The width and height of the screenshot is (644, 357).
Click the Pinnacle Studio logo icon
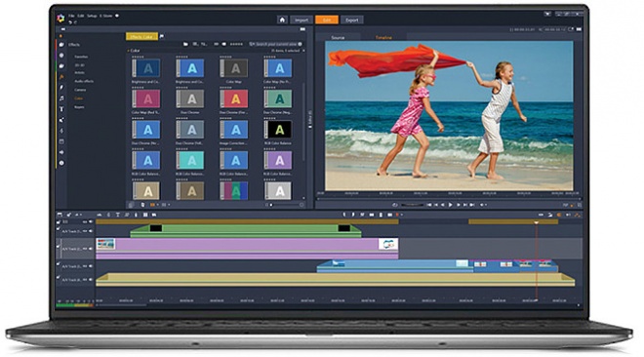(x=60, y=18)
